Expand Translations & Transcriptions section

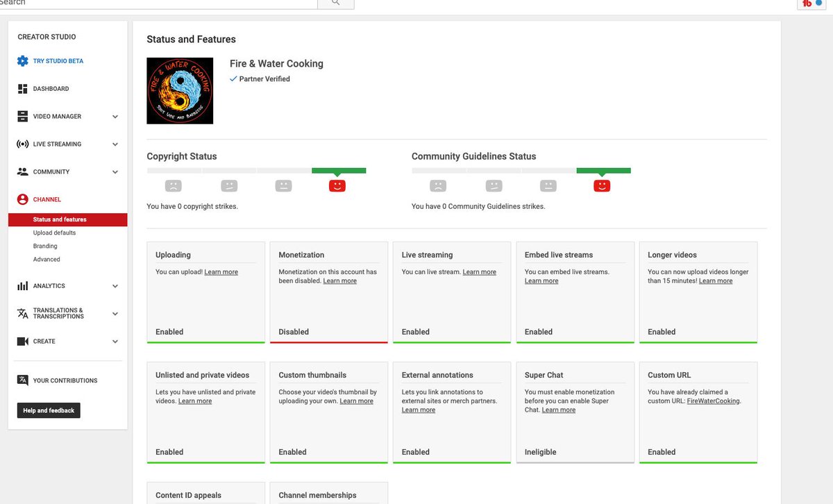click(115, 314)
